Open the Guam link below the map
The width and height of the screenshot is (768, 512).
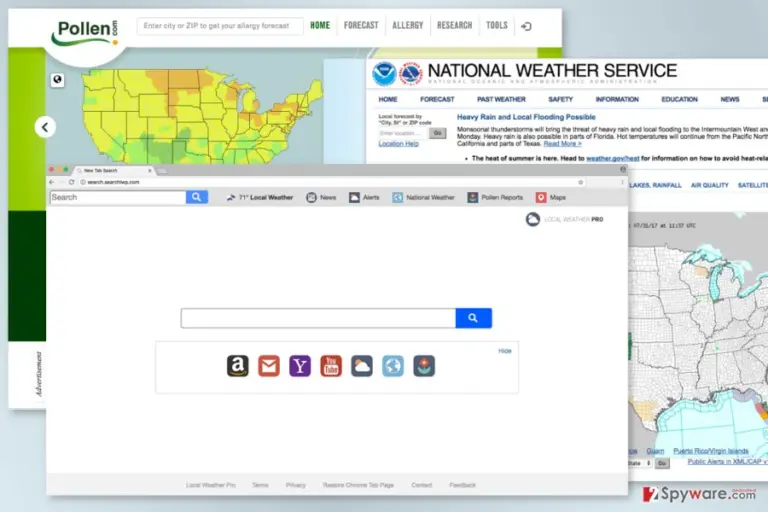point(655,451)
